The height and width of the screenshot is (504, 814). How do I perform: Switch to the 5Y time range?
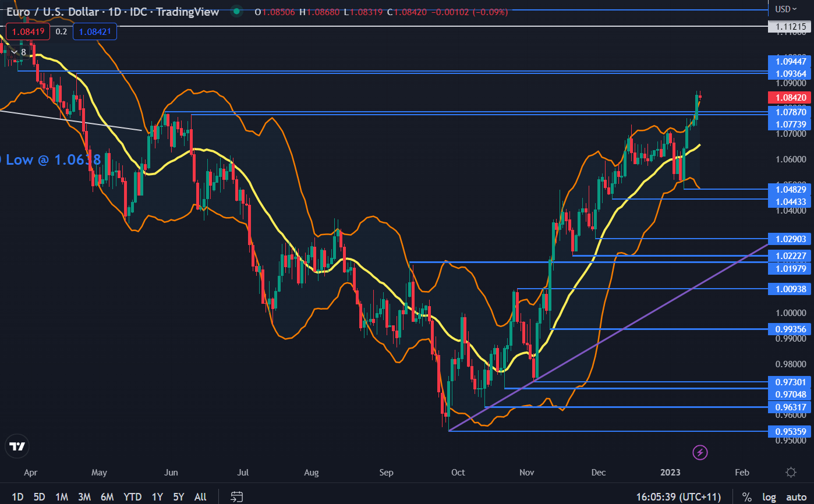pyautogui.click(x=179, y=496)
